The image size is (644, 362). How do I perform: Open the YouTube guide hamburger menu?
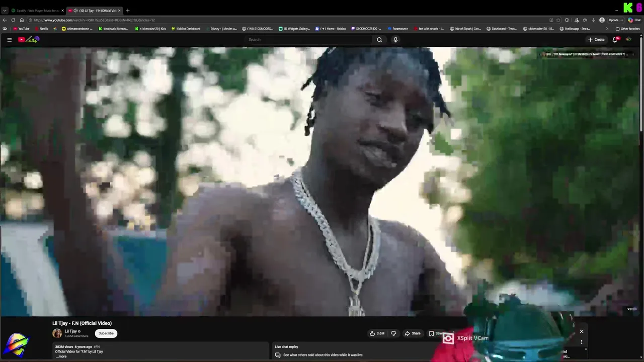[x=9, y=40]
